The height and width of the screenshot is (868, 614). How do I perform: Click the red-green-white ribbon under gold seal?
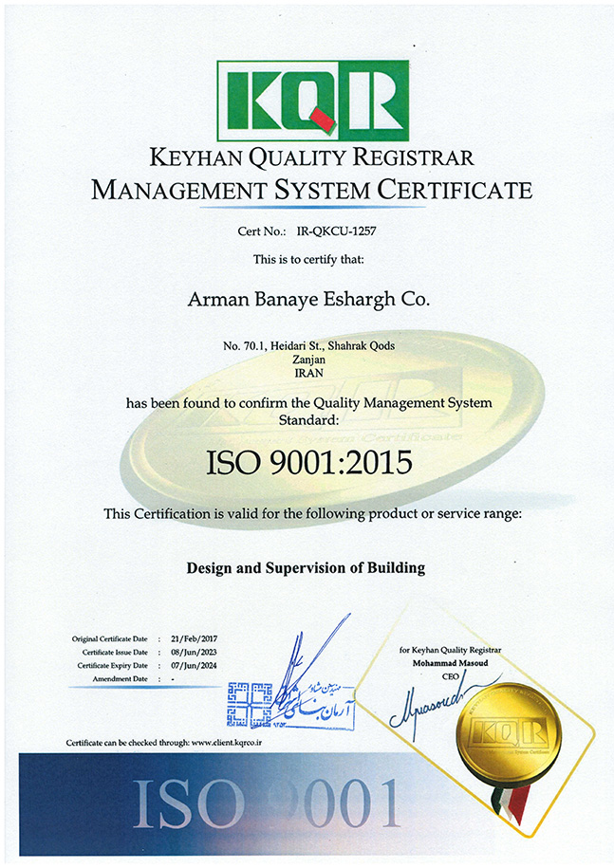coord(509,803)
